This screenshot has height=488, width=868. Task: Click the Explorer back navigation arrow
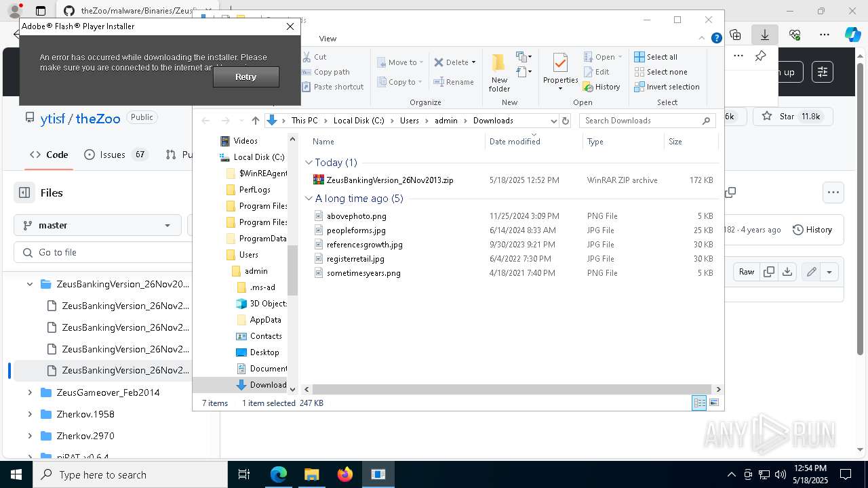(205, 121)
